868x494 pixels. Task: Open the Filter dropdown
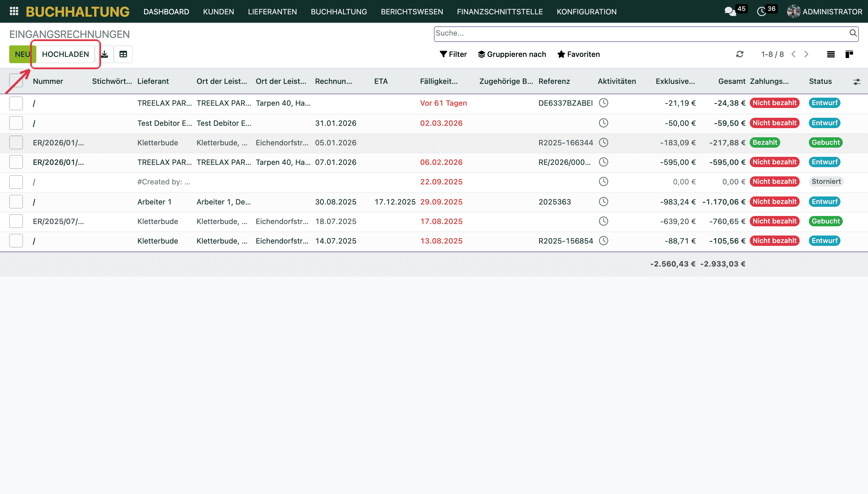pyautogui.click(x=453, y=54)
